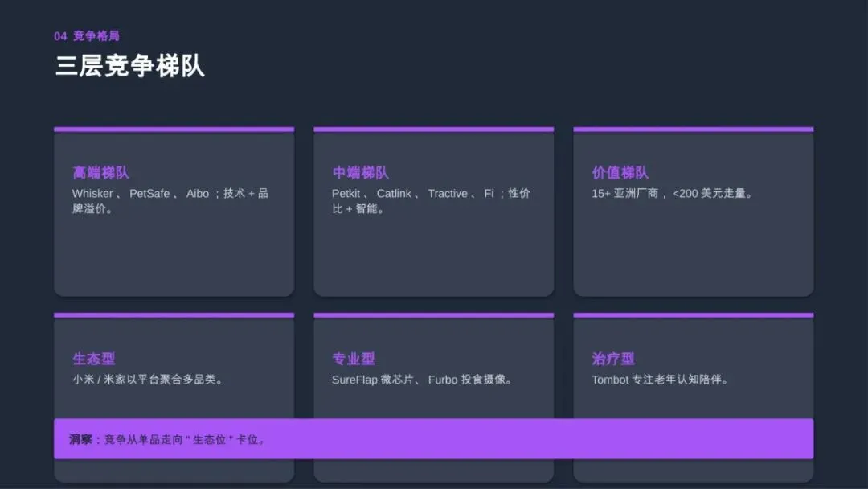The image size is (868, 489).
Task: Select the slide title "三层竞争梯队"
Action: point(130,66)
